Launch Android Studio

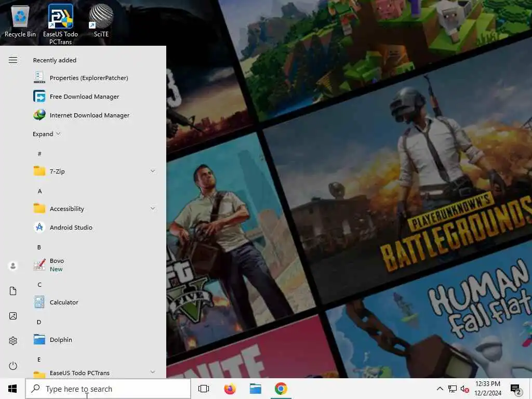pos(95,228)
